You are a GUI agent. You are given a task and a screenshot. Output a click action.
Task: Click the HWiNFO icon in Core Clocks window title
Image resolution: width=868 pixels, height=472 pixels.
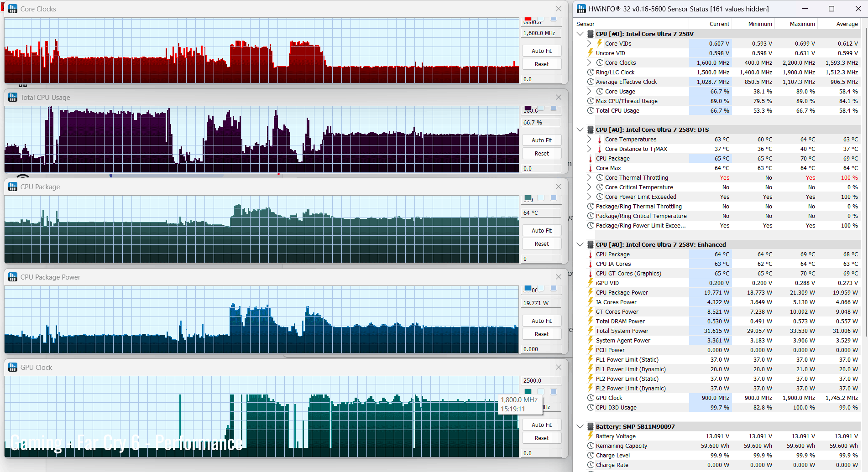[13, 9]
